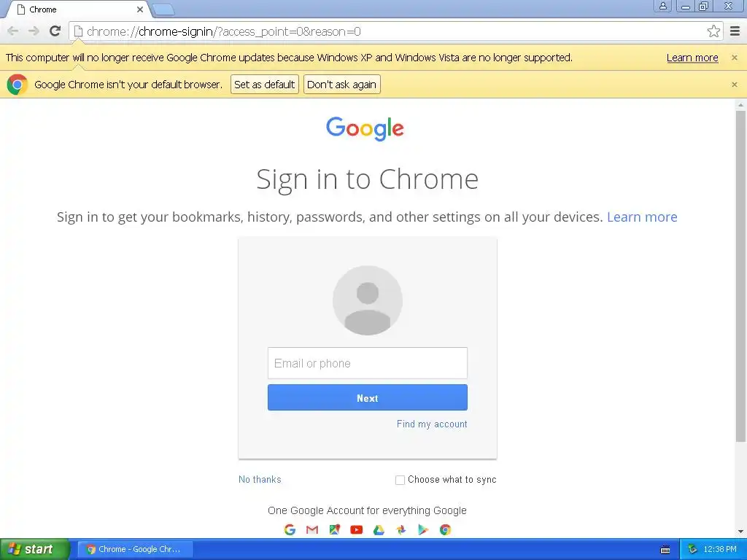Click the browser forward arrow
Screen dimensions: 747x560
[x=34, y=31]
